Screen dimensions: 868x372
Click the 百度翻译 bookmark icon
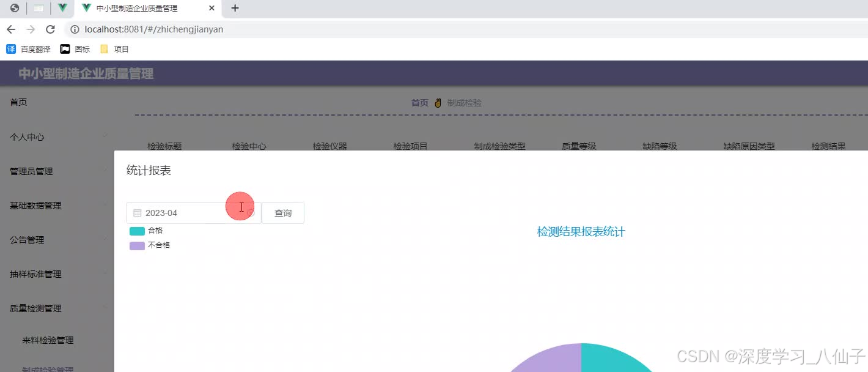(11, 48)
